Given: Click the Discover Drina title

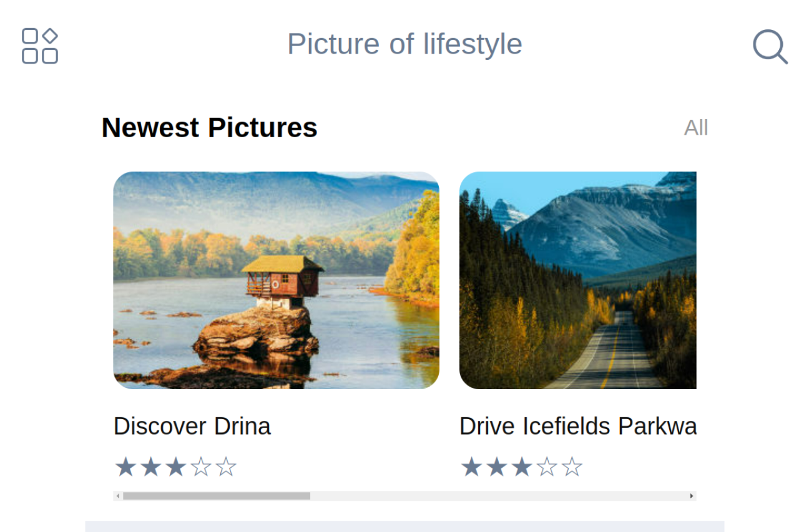Looking at the screenshot, I should (192, 427).
